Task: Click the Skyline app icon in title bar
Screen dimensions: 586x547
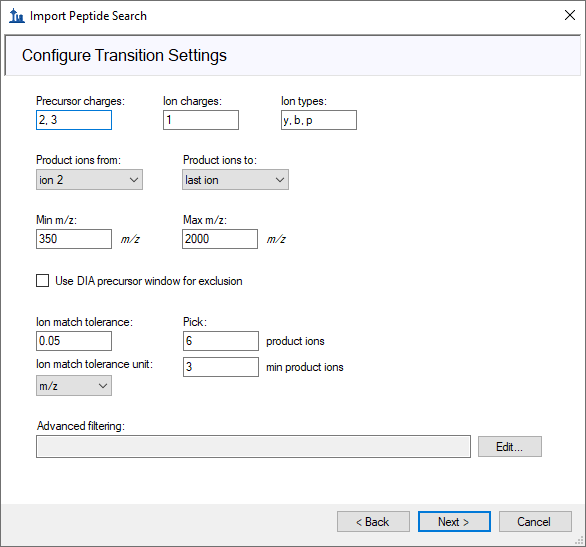Action: click(x=16, y=16)
